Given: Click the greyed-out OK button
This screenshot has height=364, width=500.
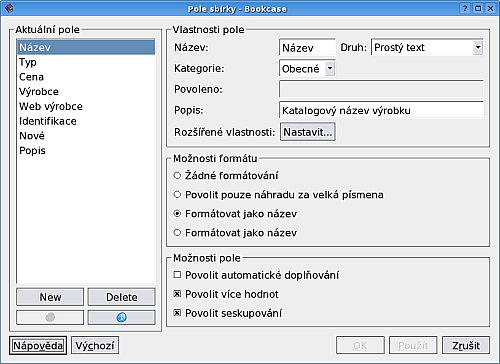Looking at the screenshot, I should pyautogui.click(x=360, y=345).
